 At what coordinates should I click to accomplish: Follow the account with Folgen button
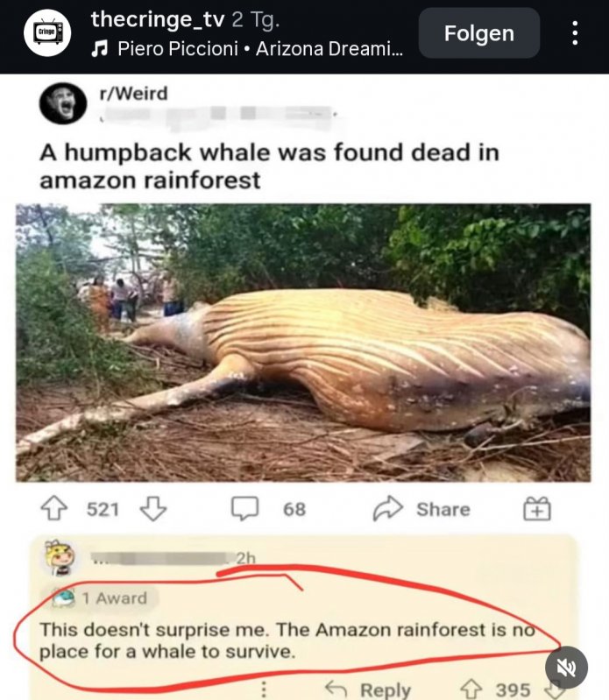pos(479,33)
